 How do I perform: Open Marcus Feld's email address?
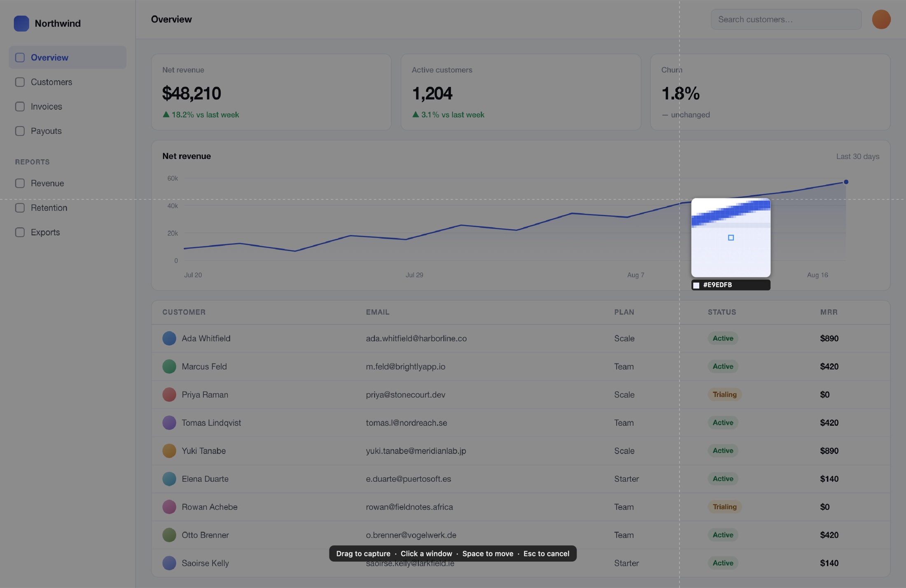(405, 367)
